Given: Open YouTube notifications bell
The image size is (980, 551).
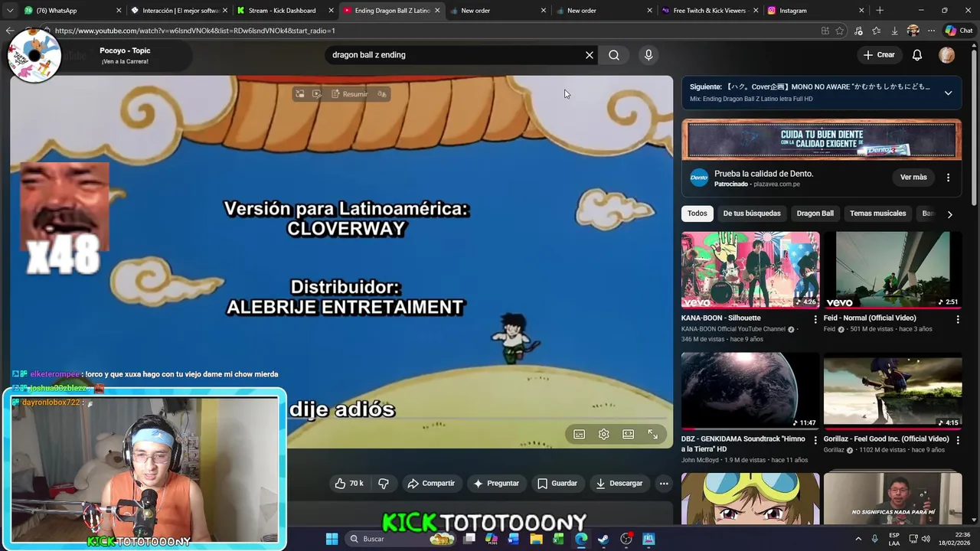Looking at the screenshot, I should click(x=917, y=55).
